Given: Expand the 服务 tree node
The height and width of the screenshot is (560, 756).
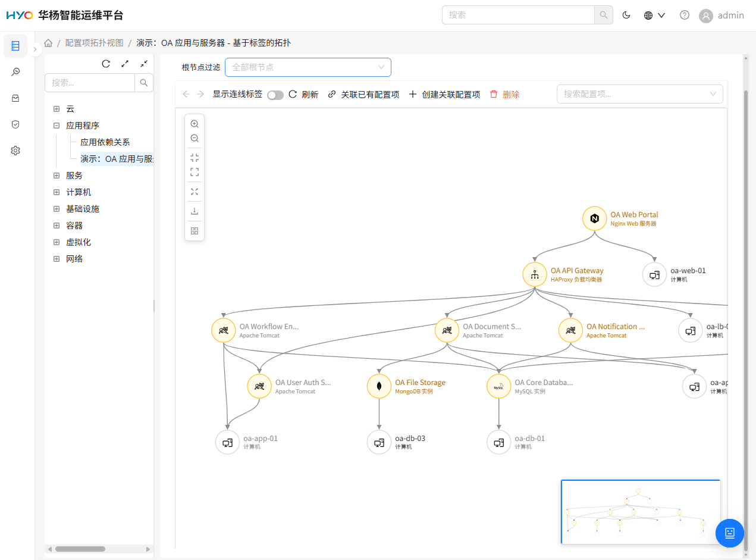Looking at the screenshot, I should tap(57, 176).
